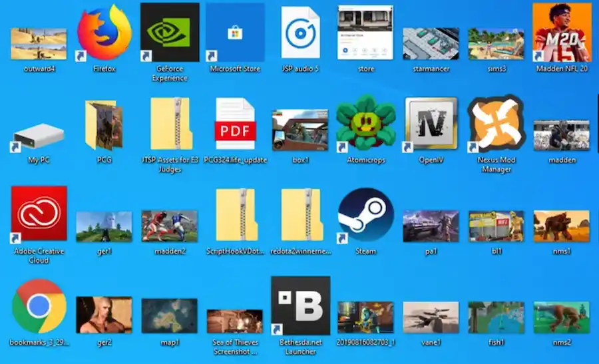Viewport: 599px width, 364px height.
Task: Select the outward4 image thumbnail
Action: coord(39,44)
